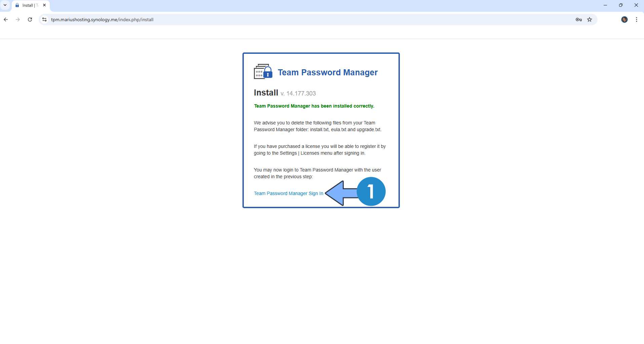Click the Team Password Manager lock logo
This screenshot has height=344, width=644.
(263, 71)
